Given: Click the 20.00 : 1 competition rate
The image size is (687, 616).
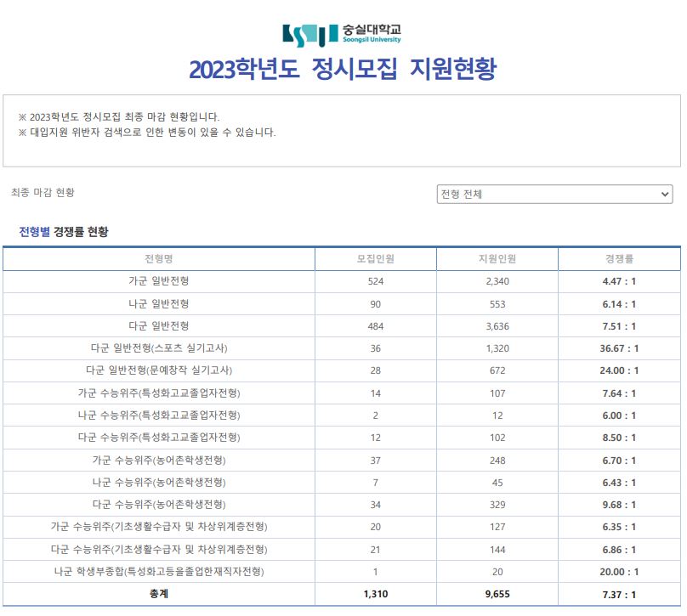Looking at the screenshot, I should [x=619, y=572].
